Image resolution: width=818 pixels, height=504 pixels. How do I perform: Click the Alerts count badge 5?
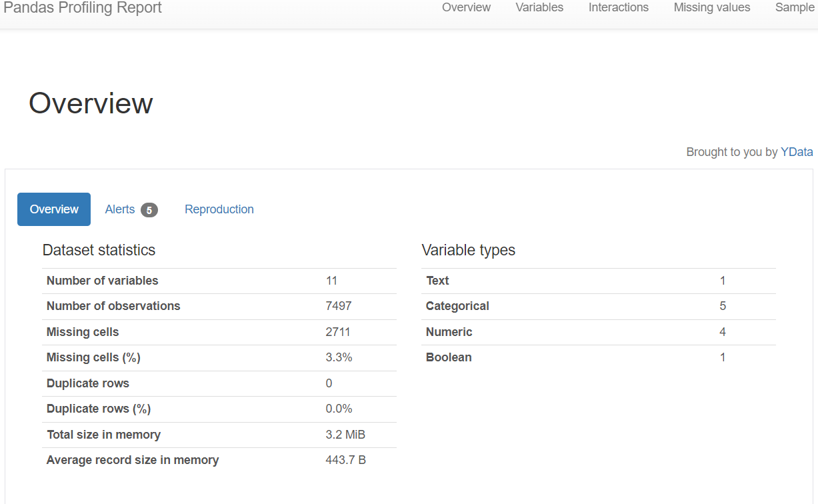coord(149,210)
